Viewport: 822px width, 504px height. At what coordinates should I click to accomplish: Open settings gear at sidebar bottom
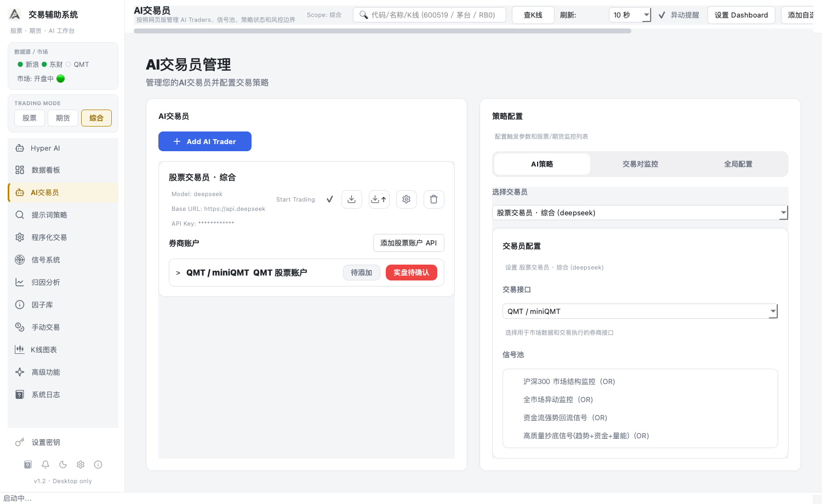pyautogui.click(x=81, y=465)
